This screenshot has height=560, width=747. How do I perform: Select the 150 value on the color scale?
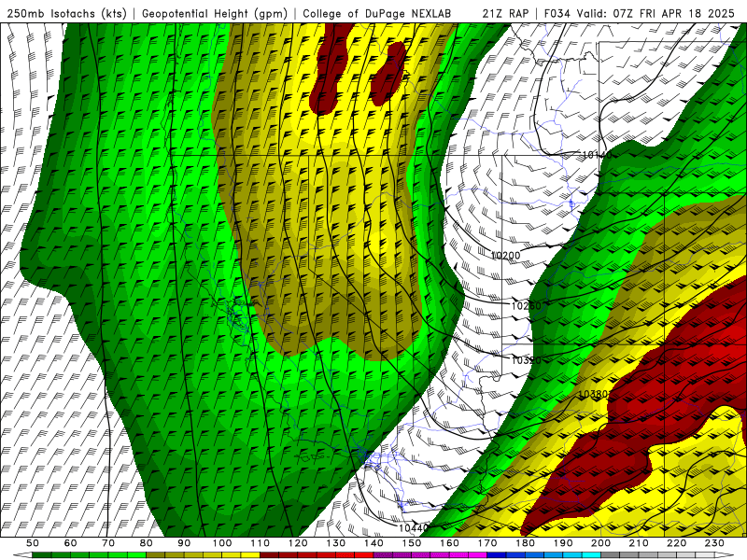tap(412, 543)
